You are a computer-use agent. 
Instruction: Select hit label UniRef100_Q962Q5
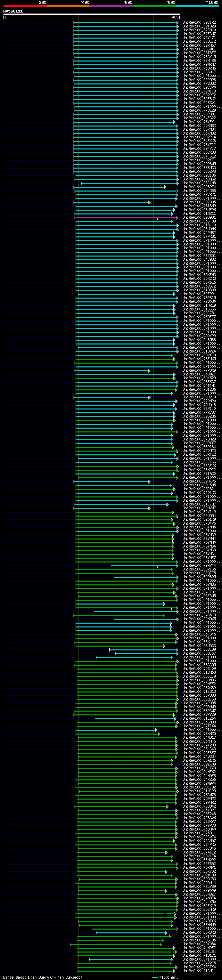tap(199, 416)
